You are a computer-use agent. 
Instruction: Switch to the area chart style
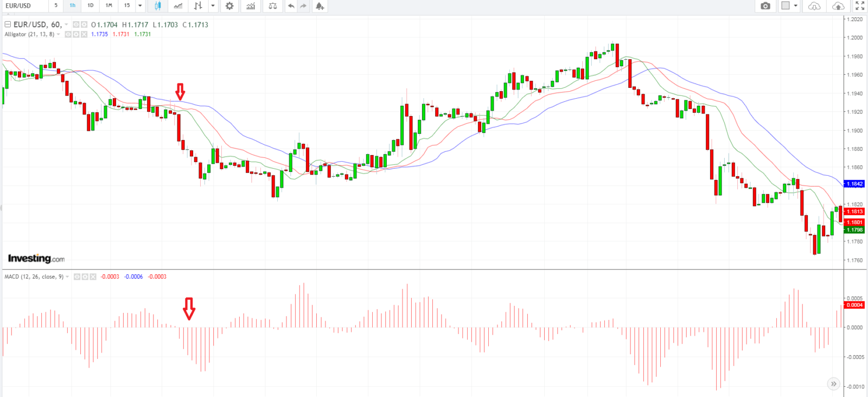(x=178, y=6)
